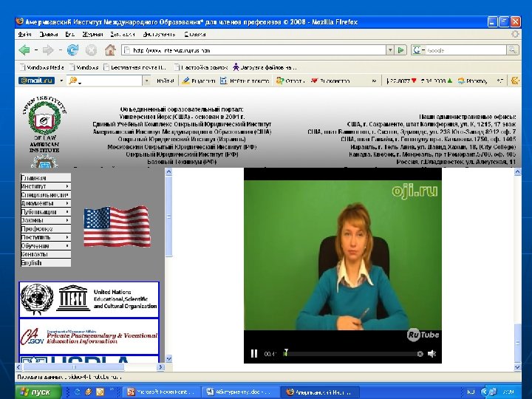Expand the address bar history dropdown
Image resolution: width=532 pixels, height=399 pixels.
[x=390, y=50]
